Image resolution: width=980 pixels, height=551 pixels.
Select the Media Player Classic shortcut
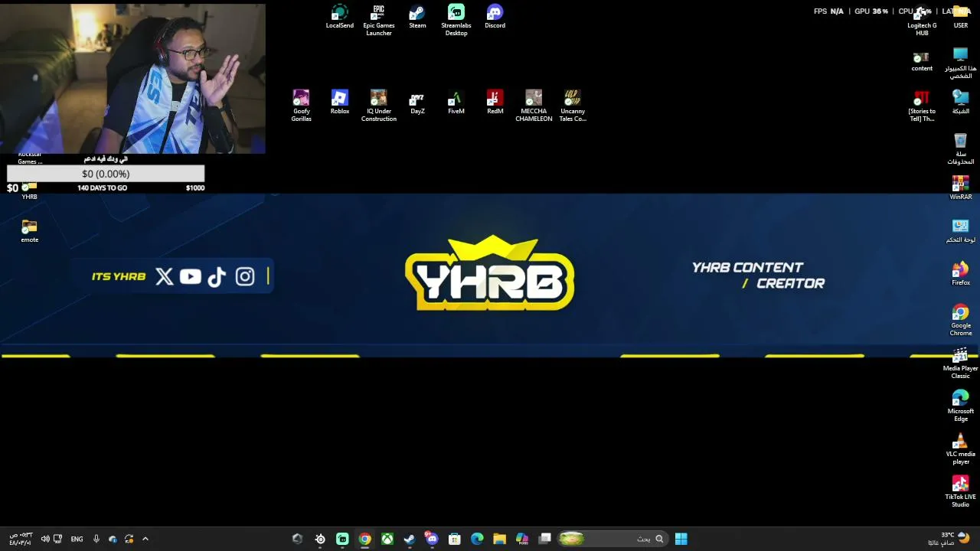[961, 364]
